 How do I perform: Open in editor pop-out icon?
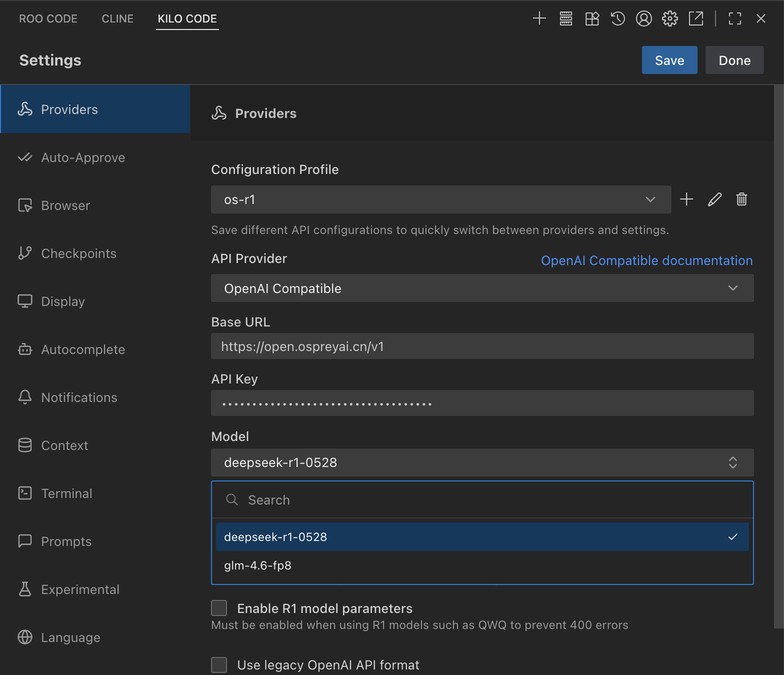click(x=696, y=18)
